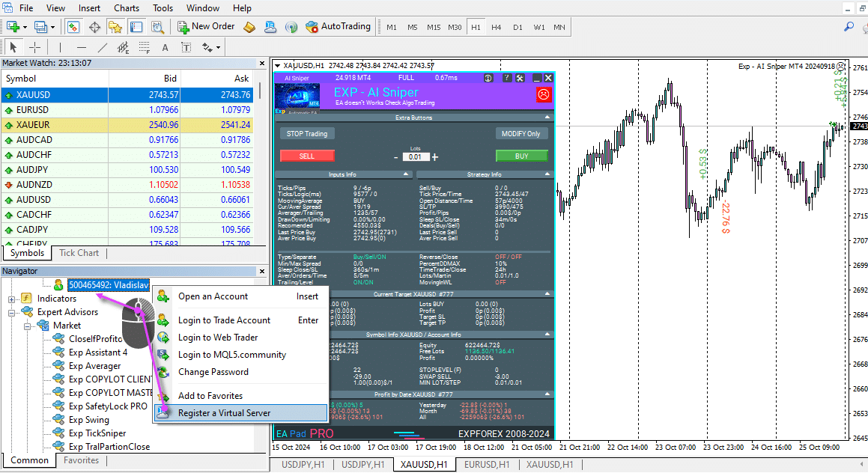
Task: Switch chart timeframe to M15
Action: point(434,27)
